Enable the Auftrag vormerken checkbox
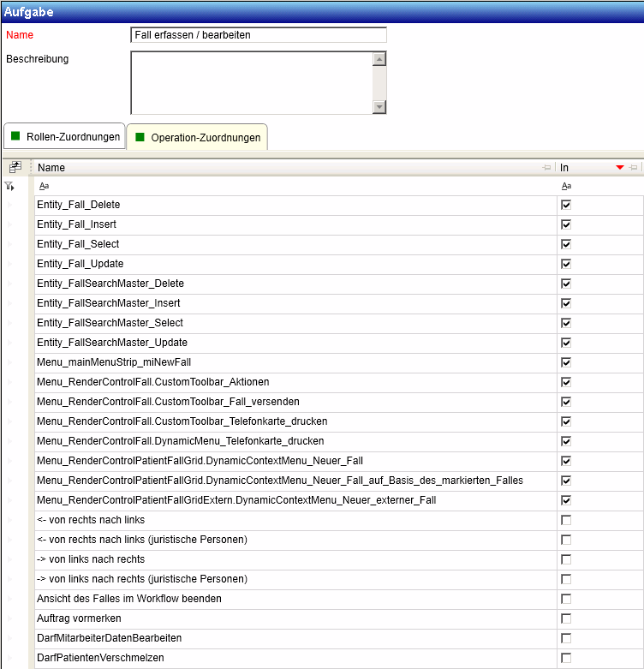The image size is (644, 669). [566, 618]
